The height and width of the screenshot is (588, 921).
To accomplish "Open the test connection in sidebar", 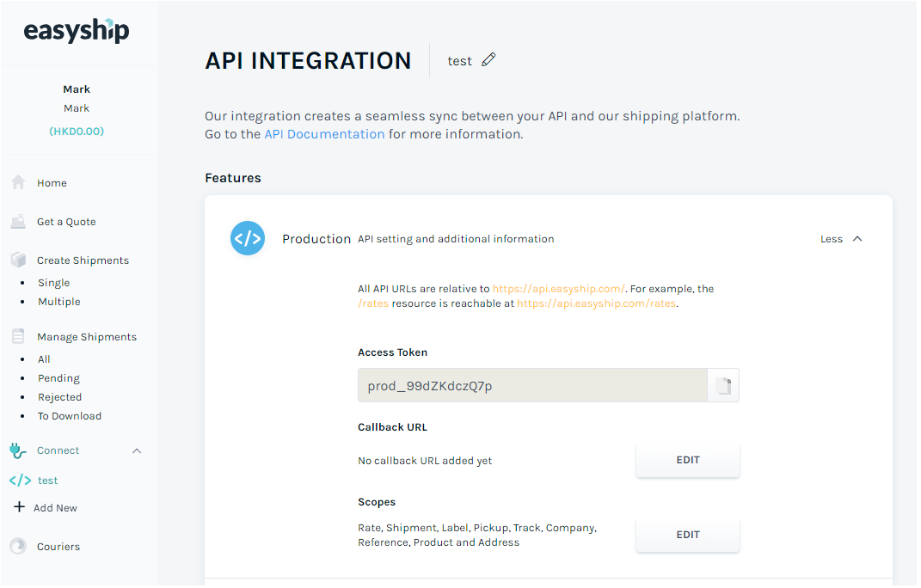I will coord(48,481).
